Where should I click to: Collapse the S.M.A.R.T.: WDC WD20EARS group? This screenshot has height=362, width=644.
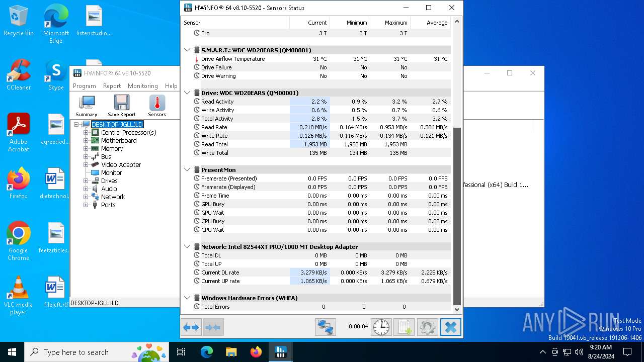click(x=187, y=50)
